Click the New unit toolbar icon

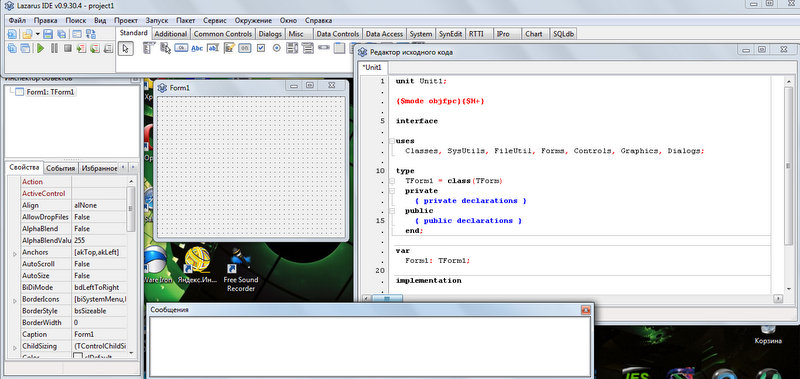(x=12, y=34)
